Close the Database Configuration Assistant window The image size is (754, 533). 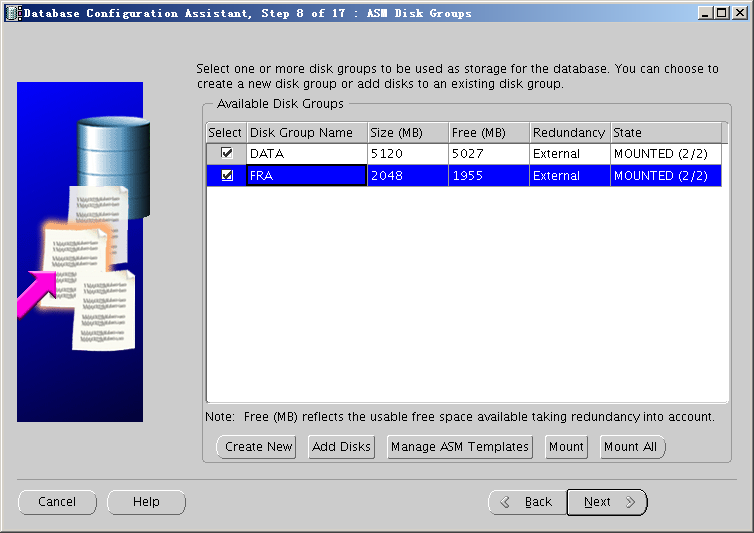coord(740,13)
